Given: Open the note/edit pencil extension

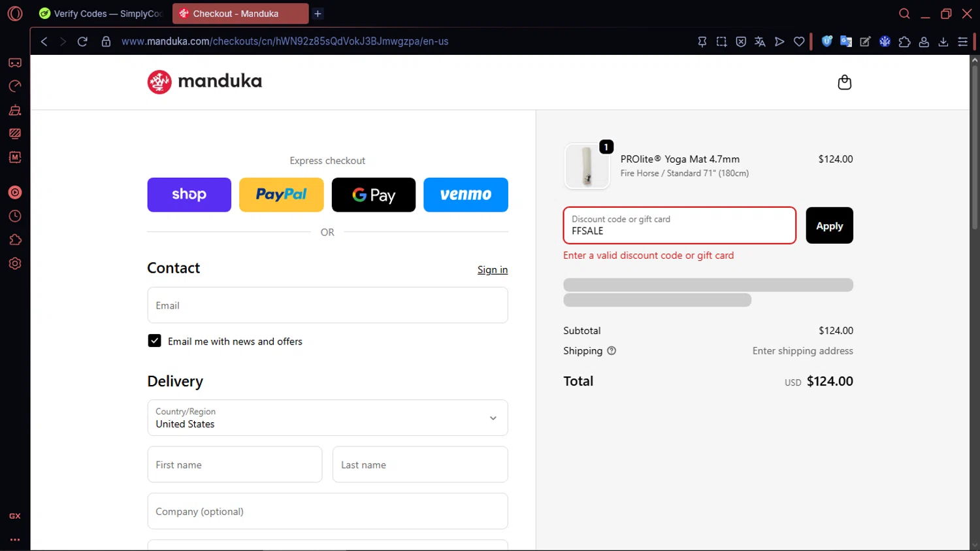Looking at the screenshot, I should 866,41.
